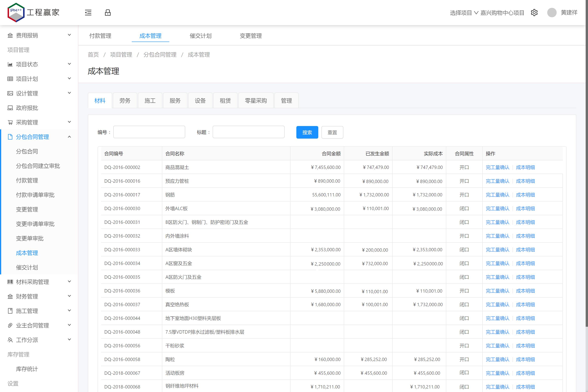Select the 零星采购 category tab
Image resolution: width=588 pixels, height=392 pixels.
[256, 101]
